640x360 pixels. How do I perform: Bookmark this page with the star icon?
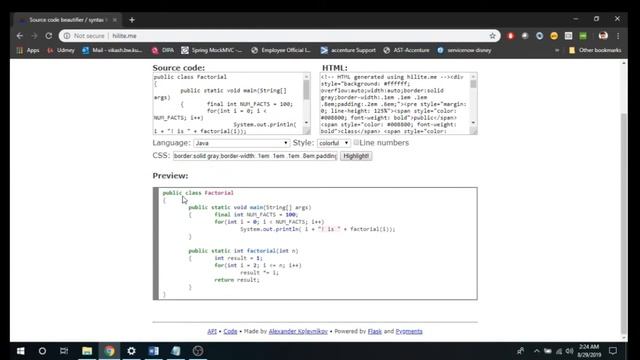pyautogui.click(x=492, y=36)
